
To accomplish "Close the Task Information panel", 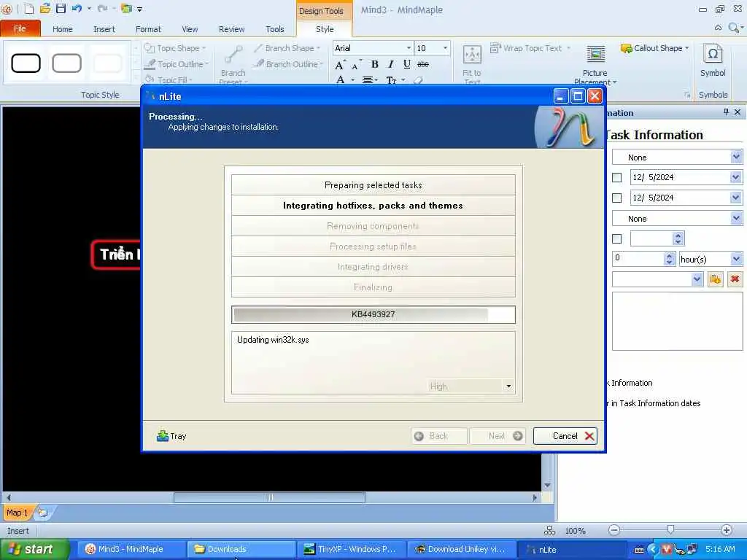I will (x=738, y=112).
